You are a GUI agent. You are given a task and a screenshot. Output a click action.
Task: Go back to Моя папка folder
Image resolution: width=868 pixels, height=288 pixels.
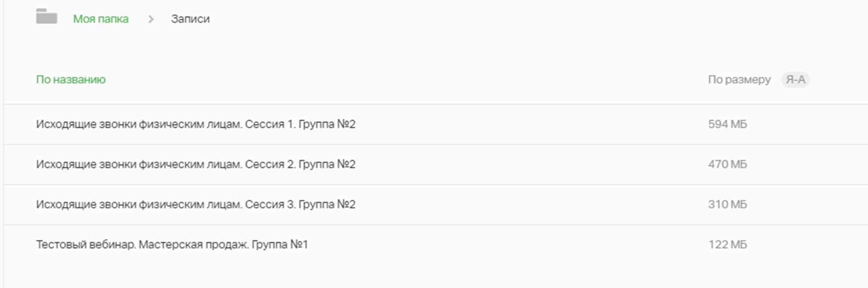pyautogui.click(x=101, y=19)
